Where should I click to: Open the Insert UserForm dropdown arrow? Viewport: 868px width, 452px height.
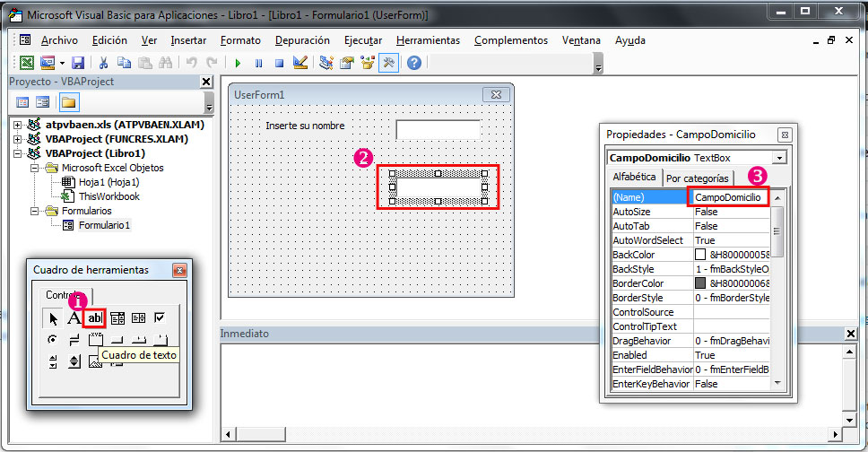click(x=62, y=63)
